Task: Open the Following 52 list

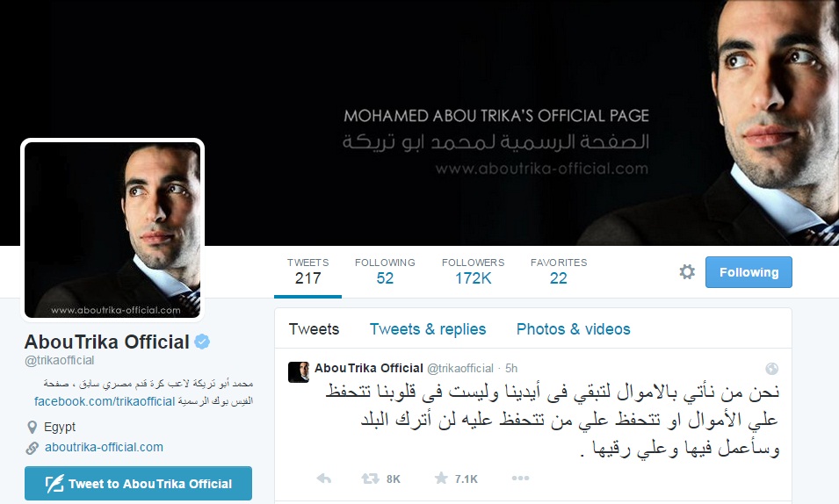Action: click(x=385, y=271)
